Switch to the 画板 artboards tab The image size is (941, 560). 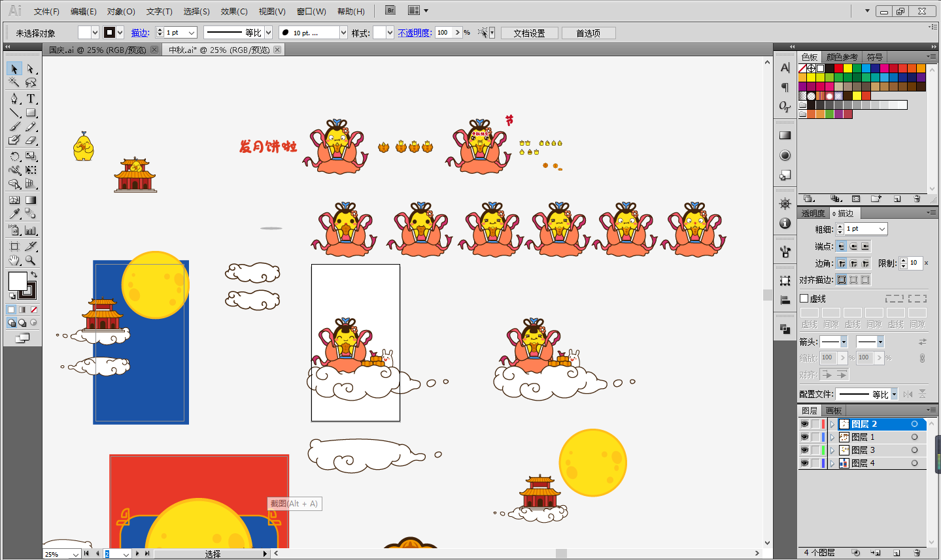click(833, 410)
